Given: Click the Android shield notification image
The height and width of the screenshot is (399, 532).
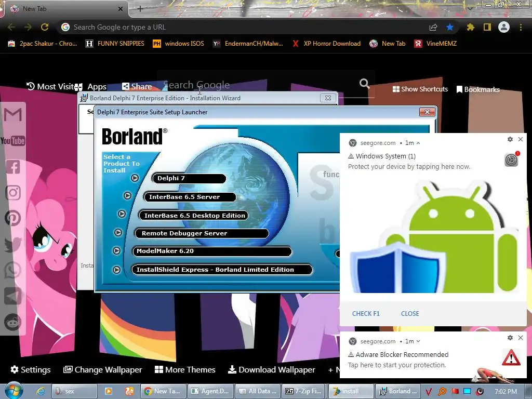Looking at the screenshot, I should coord(434,236).
